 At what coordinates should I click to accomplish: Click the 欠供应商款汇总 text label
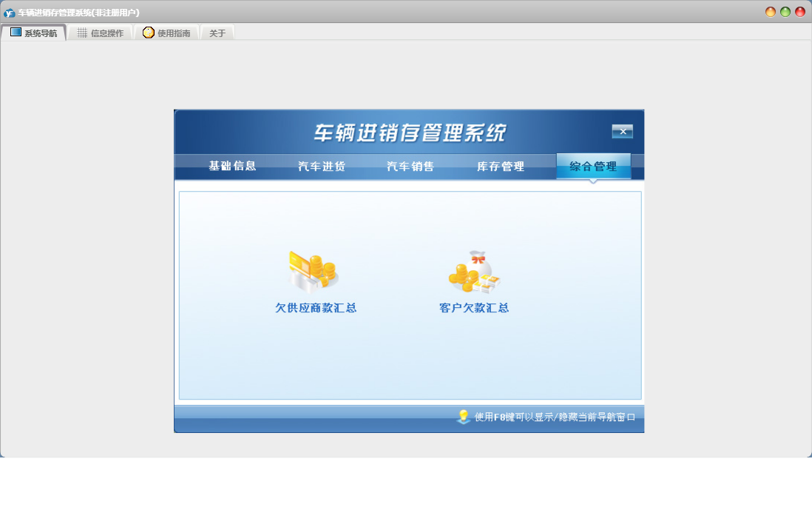click(x=316, y=308)
